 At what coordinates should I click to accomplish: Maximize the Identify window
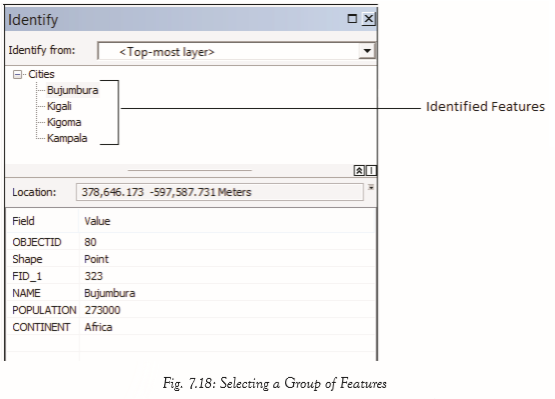tap(352, 19)
